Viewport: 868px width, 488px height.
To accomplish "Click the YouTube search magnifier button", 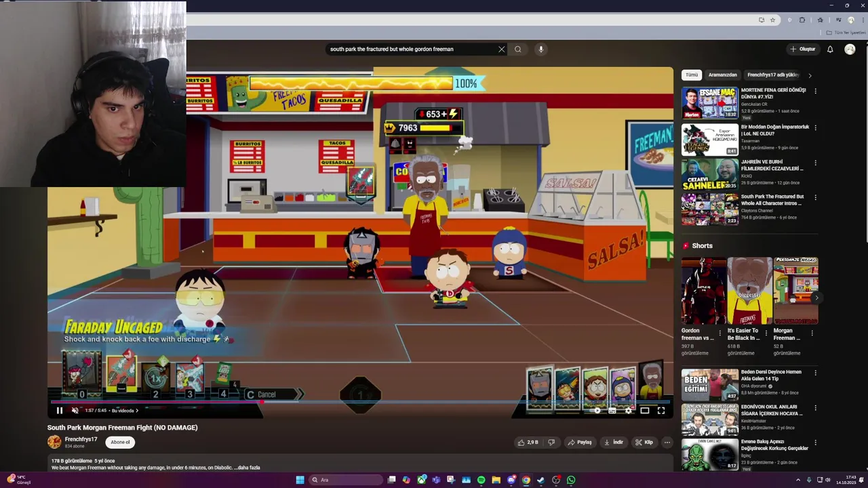I will coord(518,49).
